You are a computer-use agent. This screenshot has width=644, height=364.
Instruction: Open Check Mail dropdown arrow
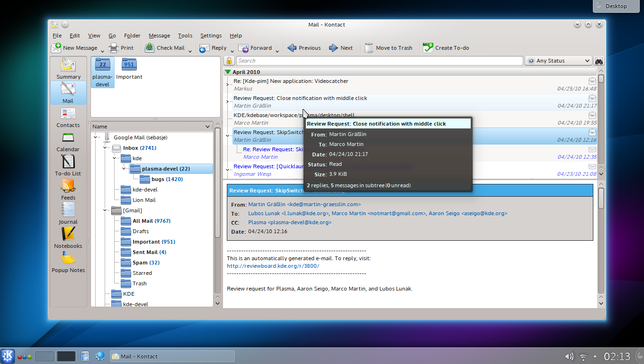coord(190,50)
